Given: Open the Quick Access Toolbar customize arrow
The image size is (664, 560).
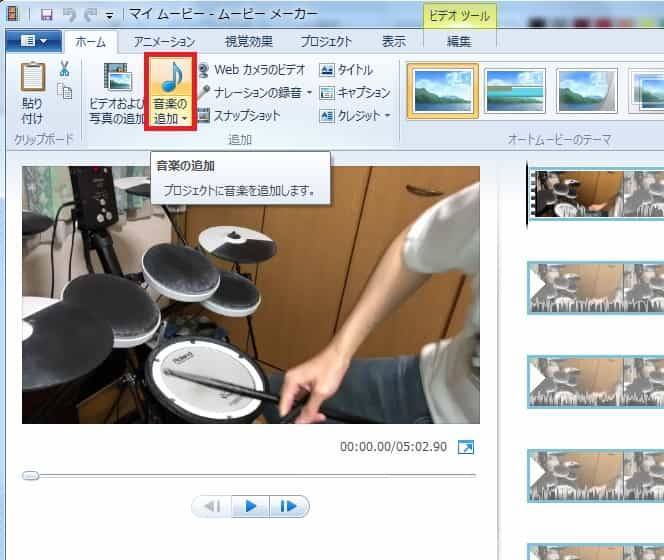Looking at the screenshot, I should point(110,16).
